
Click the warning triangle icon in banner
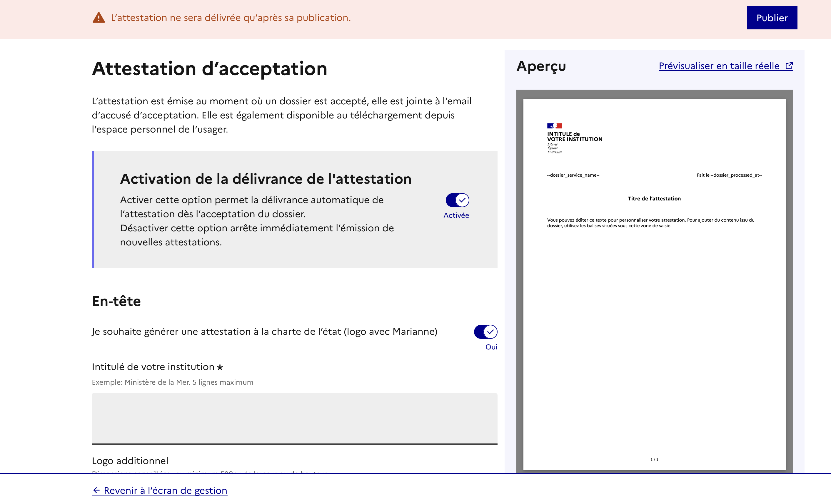(x=99, y=18)
